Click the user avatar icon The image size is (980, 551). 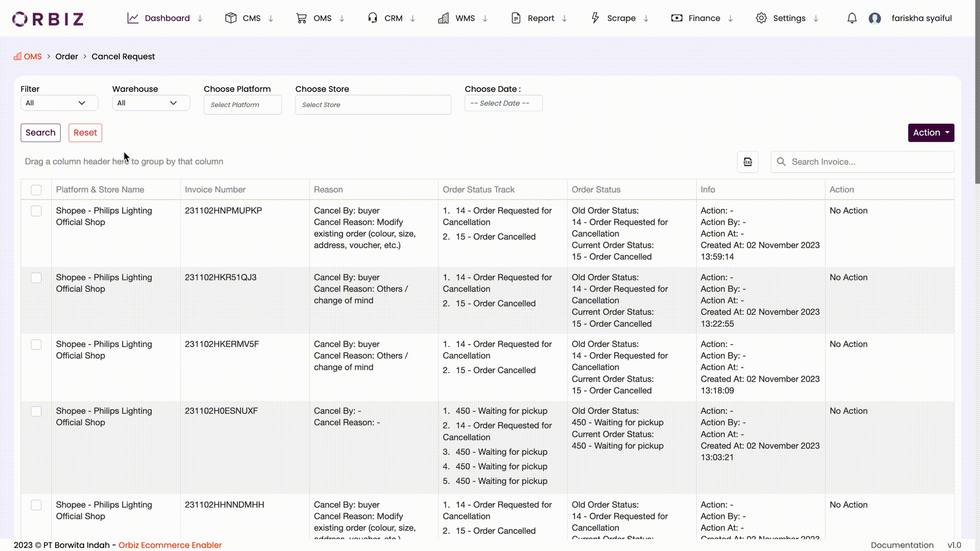click(x=875, y=19)
